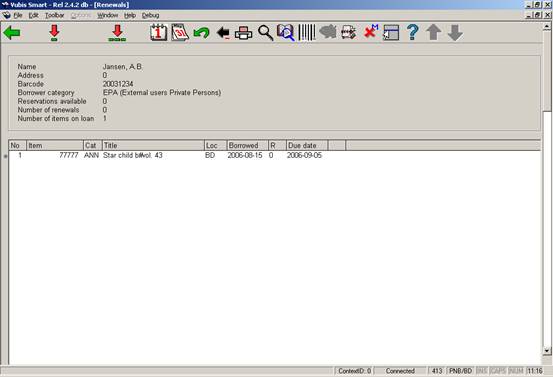Image resolution: width=553 pixels, height=377 pixels.
Task: Open the Window menu
Action: [x=108, y=16]
